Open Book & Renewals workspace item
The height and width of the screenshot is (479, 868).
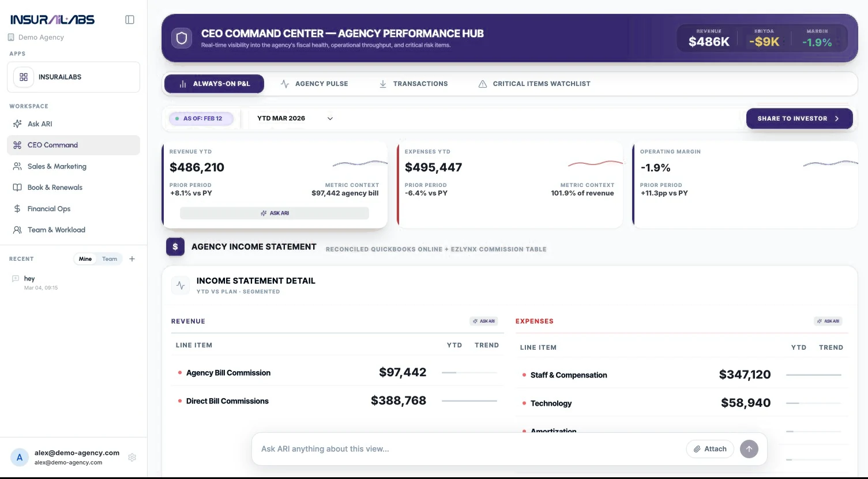[73, 188]
